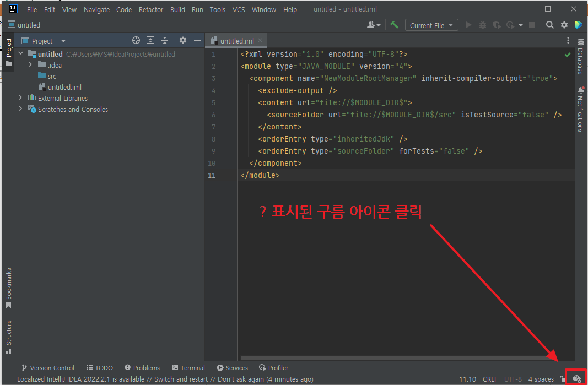This screenshot has height=385, width=588.
Task: Expand the .idea folder
Action: point(31,65)
